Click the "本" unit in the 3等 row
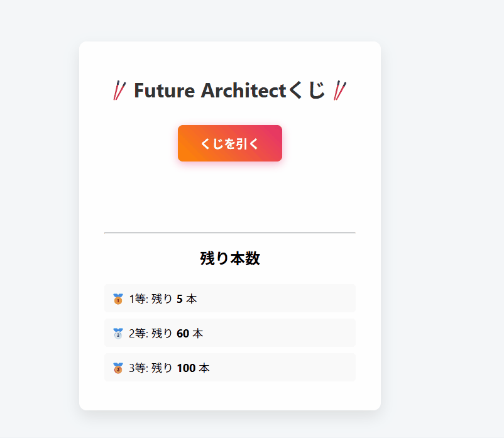504x438 pixels. tap(204, 368)
